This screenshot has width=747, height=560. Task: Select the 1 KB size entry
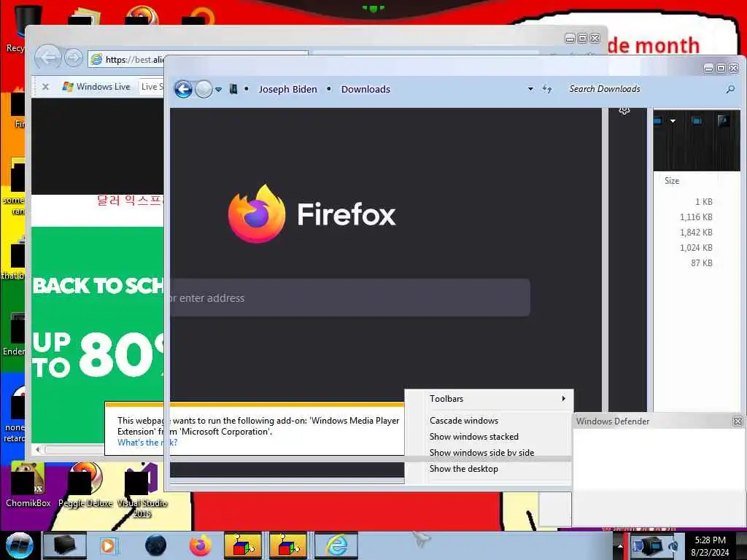click(x=704, y=202)
